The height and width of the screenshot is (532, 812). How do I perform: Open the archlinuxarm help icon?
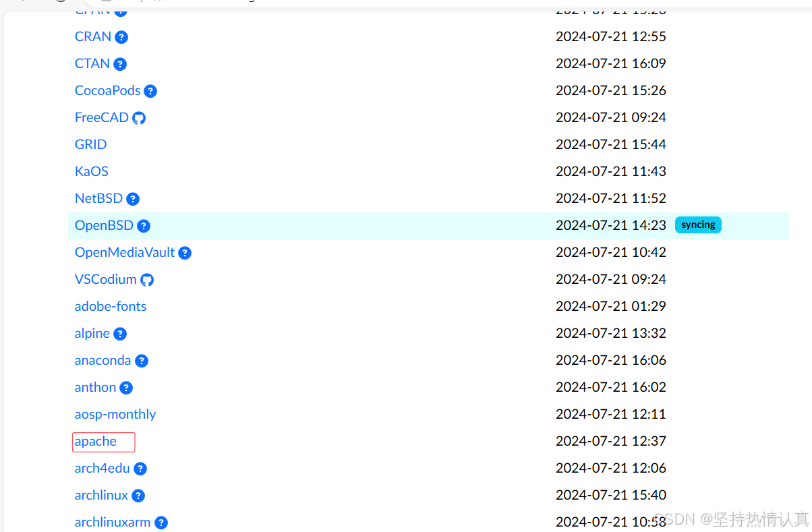tap(161, 523)
